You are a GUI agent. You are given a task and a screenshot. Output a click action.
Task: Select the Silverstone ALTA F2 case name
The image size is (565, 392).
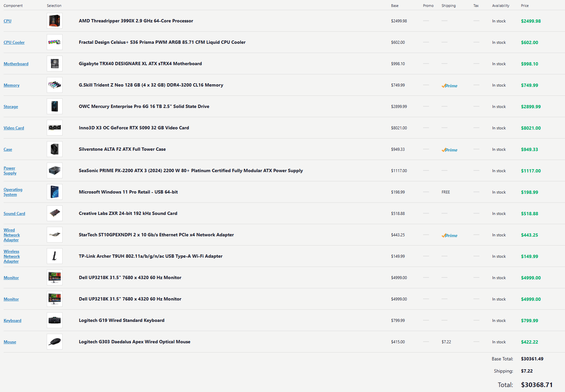pos(122,149)
